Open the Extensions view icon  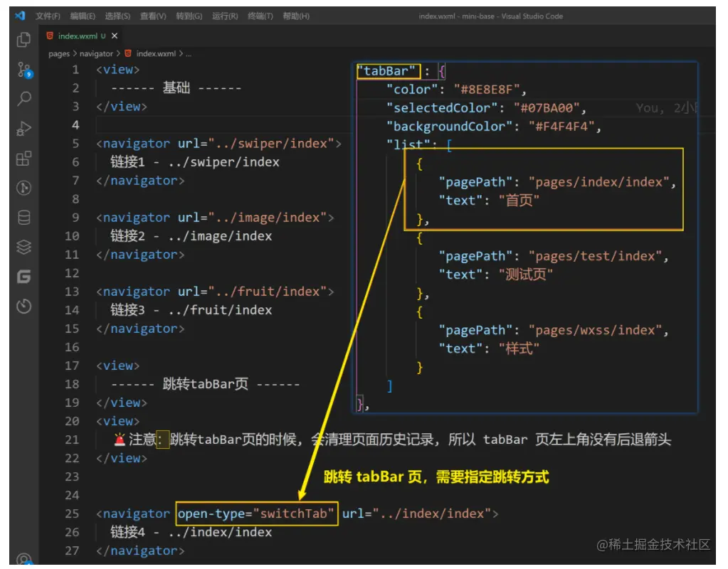[23, 159]
